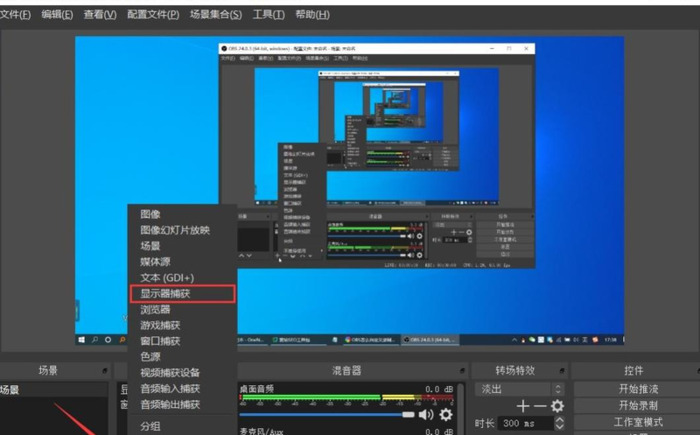Open the 工具(T) menu

point(269,15)
